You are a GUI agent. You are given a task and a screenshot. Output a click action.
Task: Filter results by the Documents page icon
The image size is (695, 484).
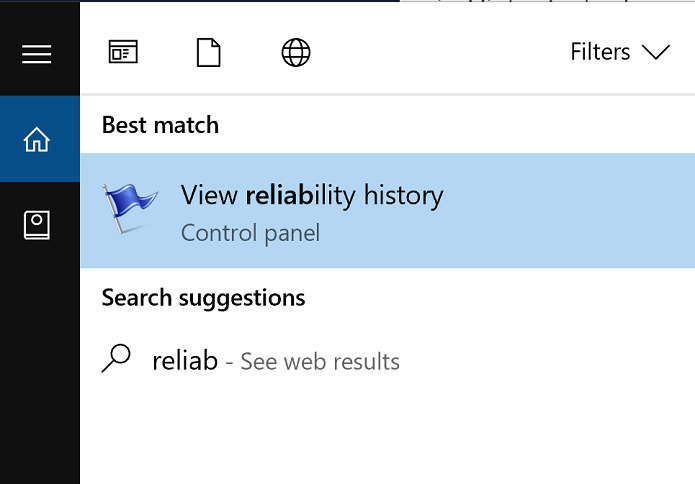click(x=208, y=52)
